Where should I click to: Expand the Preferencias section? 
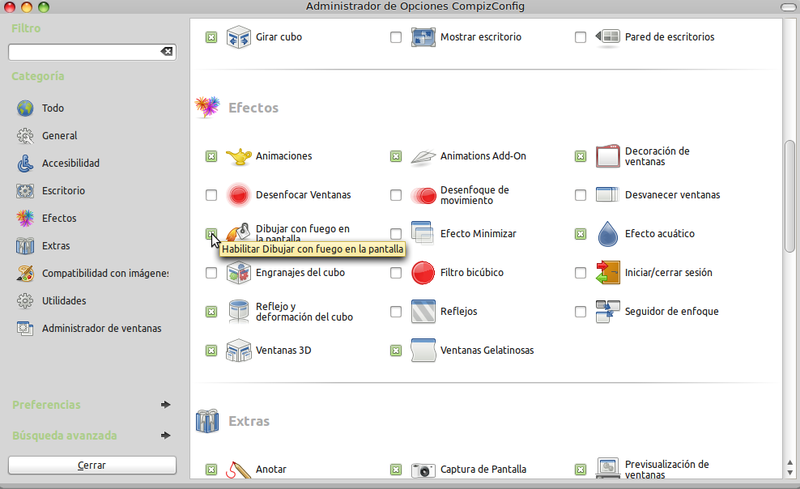(x=165, y=405)
